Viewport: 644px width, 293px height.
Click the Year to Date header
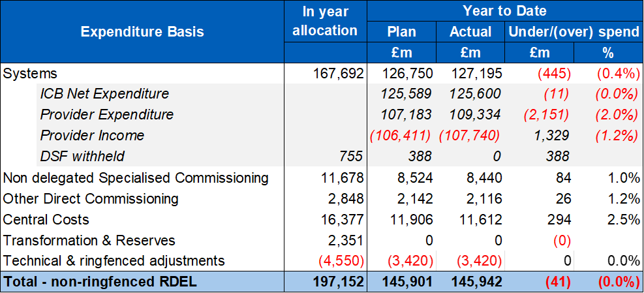click(504, 10)
